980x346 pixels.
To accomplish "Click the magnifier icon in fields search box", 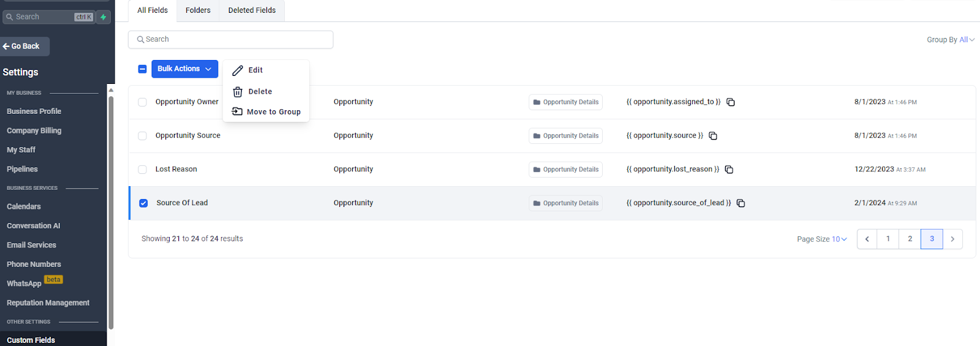I will coord(140,39).
